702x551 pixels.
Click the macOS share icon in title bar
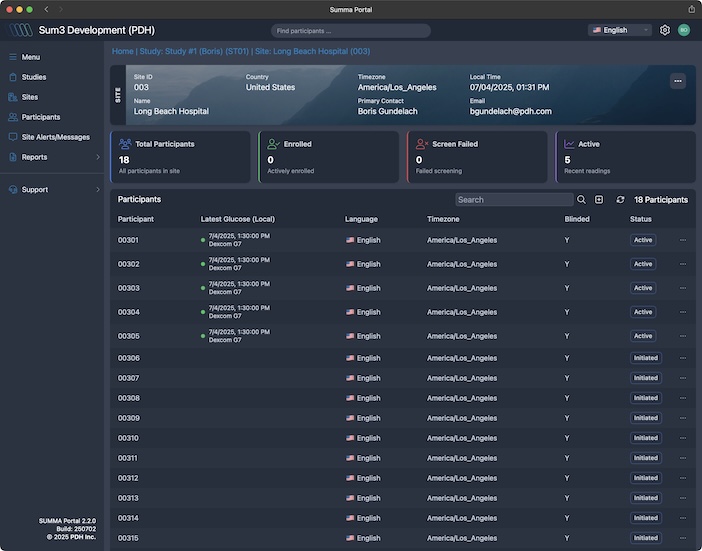[x=692, y=9]
